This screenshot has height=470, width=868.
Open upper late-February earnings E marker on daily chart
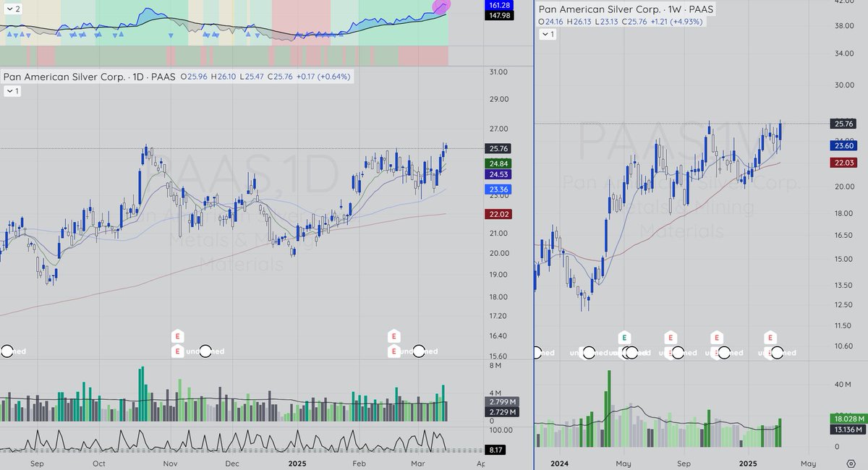coord(393,336)
